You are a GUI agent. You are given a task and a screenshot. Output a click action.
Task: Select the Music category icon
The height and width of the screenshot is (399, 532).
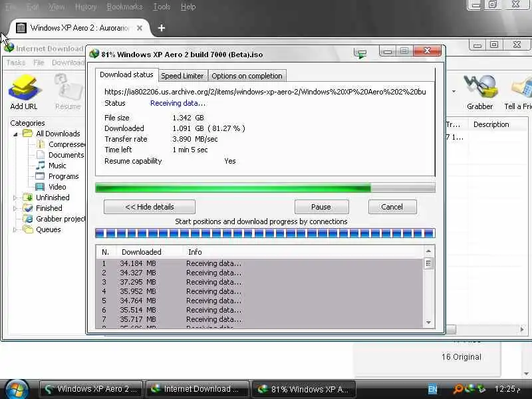point(41,165)
